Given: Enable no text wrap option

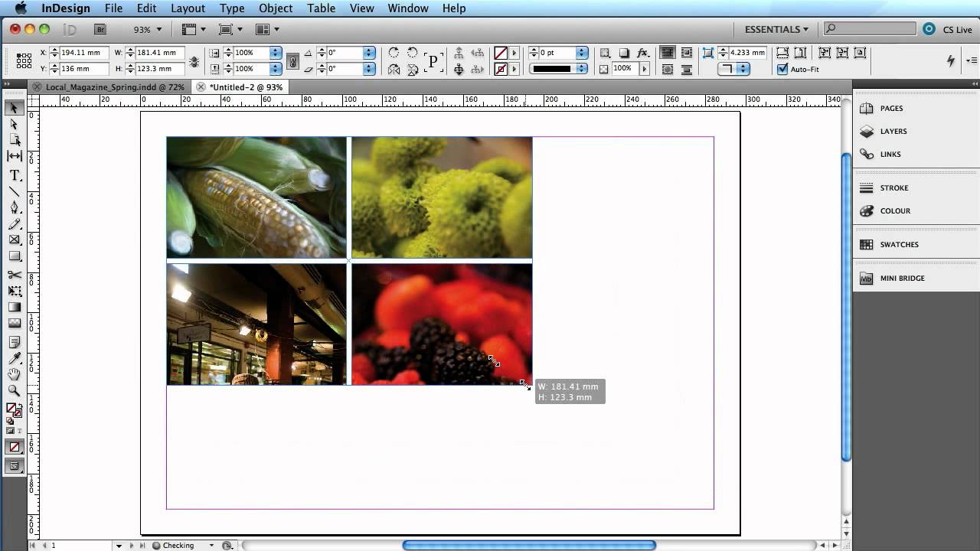Looking at the screenshot, I should [x=668, y=53].
